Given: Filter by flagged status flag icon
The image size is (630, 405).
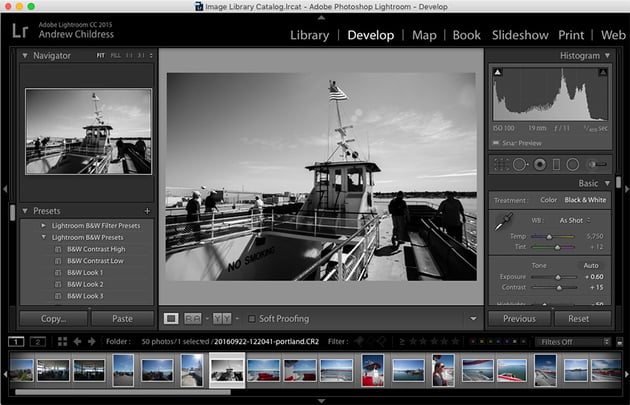Looking at the screenshot, I should pos(359,342).
